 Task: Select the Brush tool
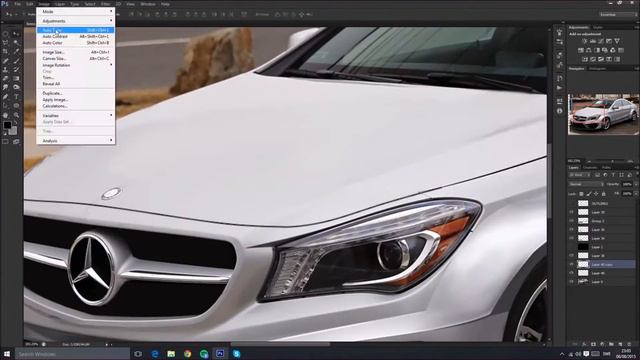click(16, 61)
